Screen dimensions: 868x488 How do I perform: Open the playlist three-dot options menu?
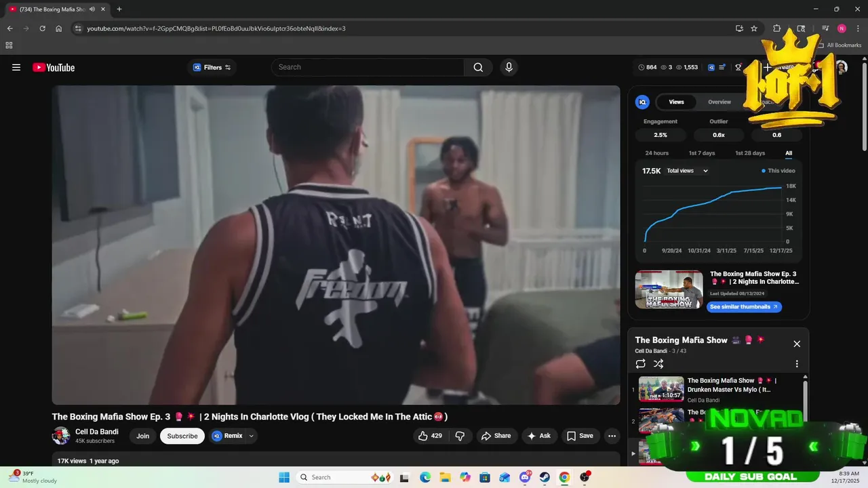(x=797, y=364)
